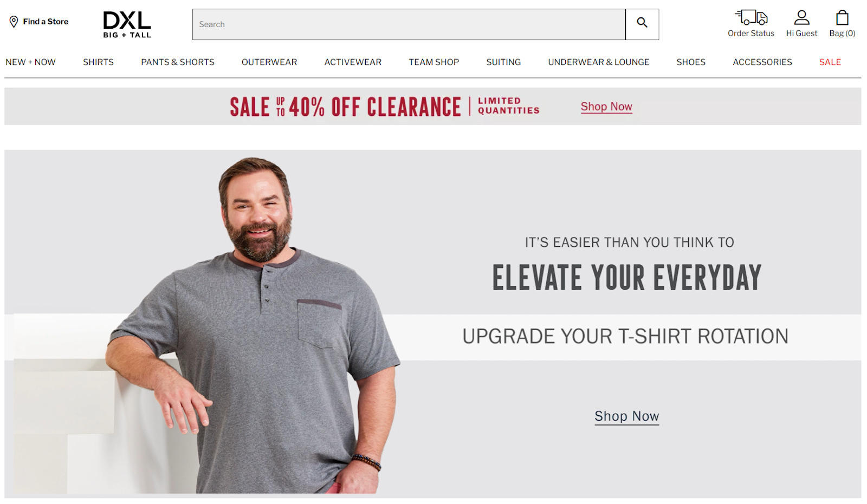Select SHOES from the navigation bar
Screen dimensions: 867x504
pos(691,62)
